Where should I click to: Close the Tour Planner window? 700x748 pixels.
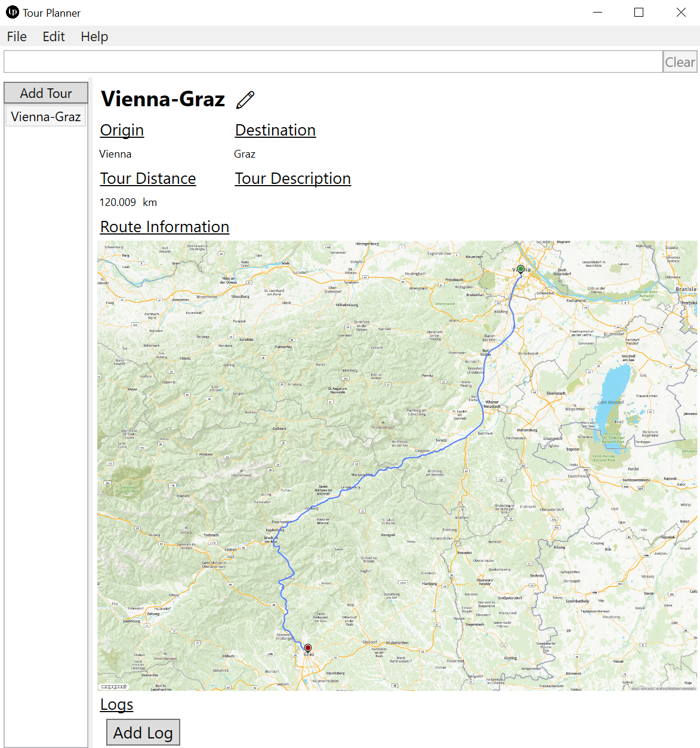[x=681, y=13]
